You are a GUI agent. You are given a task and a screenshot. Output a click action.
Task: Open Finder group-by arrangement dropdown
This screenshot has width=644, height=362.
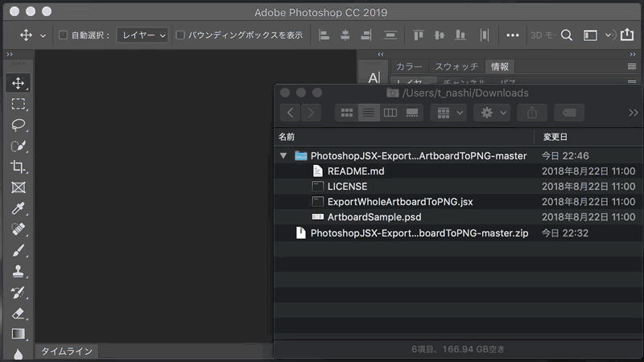[448, 113]
